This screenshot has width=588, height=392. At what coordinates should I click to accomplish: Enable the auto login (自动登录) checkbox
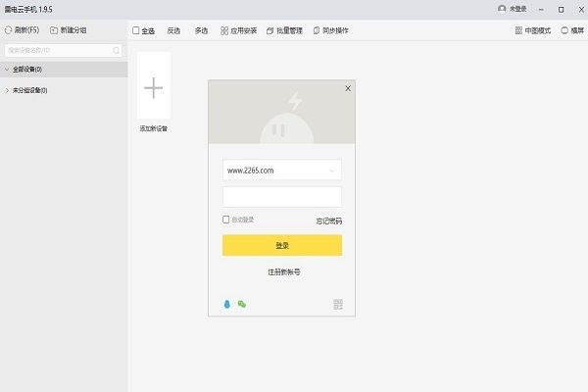point(226,220)
